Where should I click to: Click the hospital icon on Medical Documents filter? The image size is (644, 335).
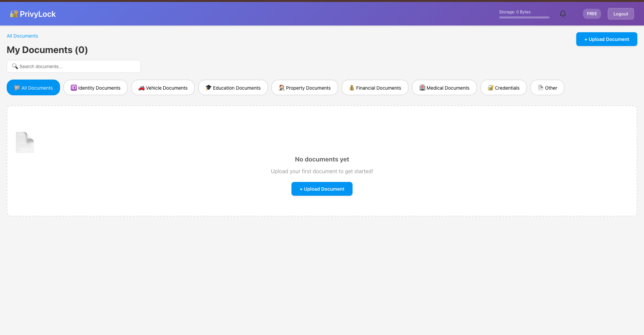(422, 88)
